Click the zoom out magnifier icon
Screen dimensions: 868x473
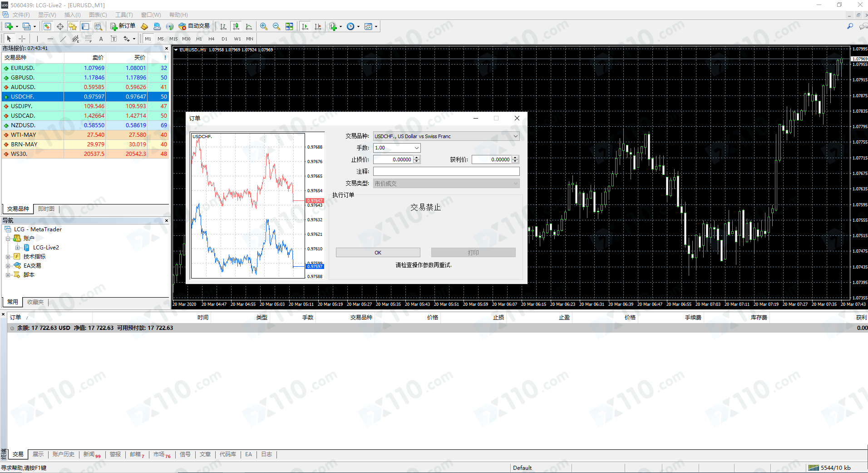click(x=276, y=26)
